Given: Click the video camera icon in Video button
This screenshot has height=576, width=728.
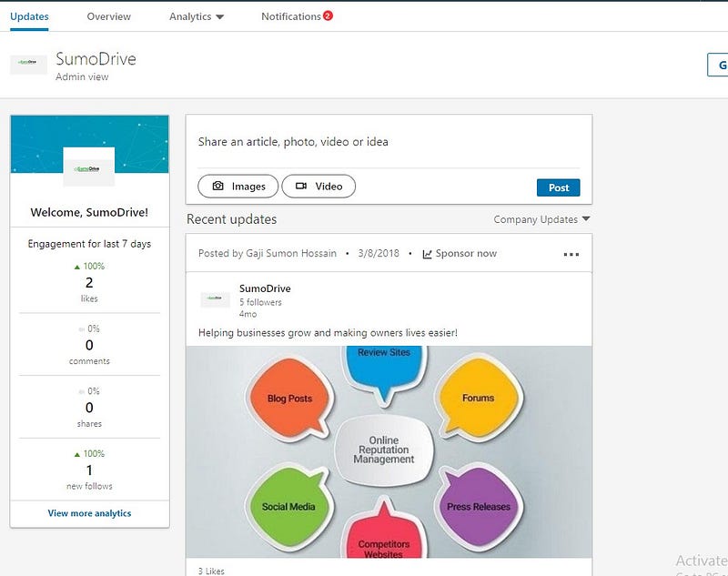Looking at the screenshot, I should point(301,186).
